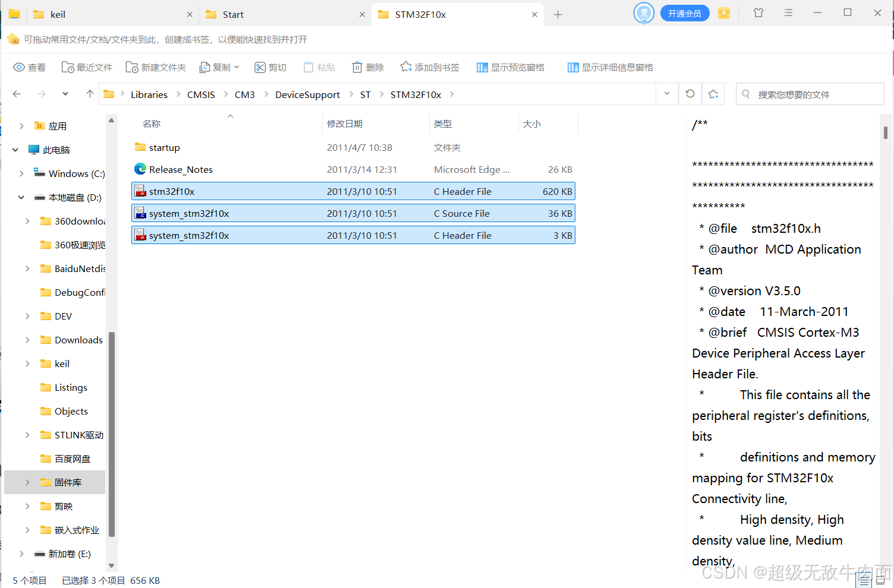Click DeviceSupport in the breadcrumb
The height and width of the screenshot is (588, 894).
tap(307, 94)
